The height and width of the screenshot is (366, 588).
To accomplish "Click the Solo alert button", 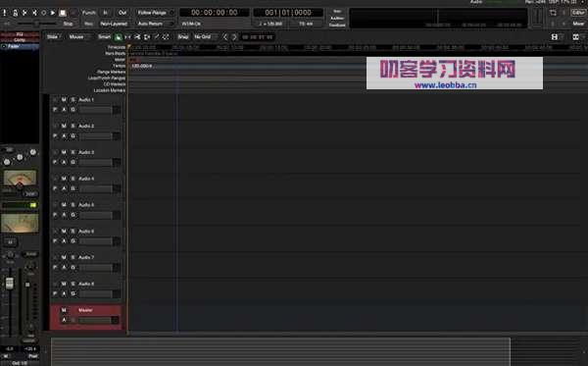I will (x=337, y=11).
